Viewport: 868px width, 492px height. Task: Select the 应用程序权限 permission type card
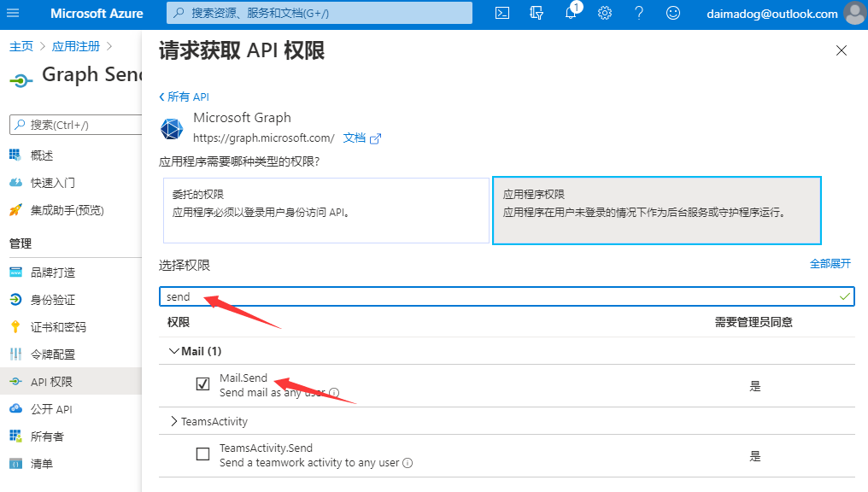pos(656,210)
